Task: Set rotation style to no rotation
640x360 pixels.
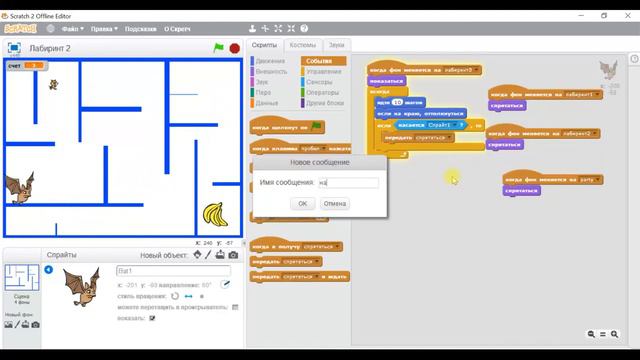Action: (x=202, y=296)
